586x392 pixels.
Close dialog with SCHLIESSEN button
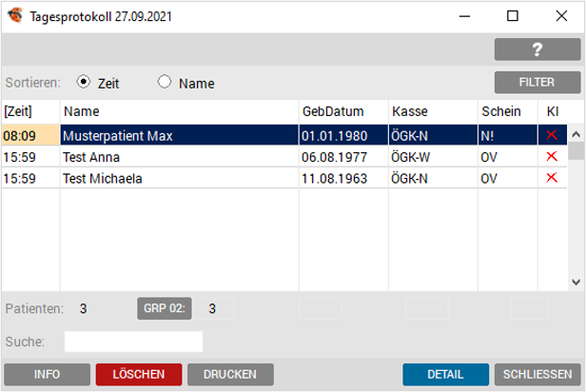point(537,374)
